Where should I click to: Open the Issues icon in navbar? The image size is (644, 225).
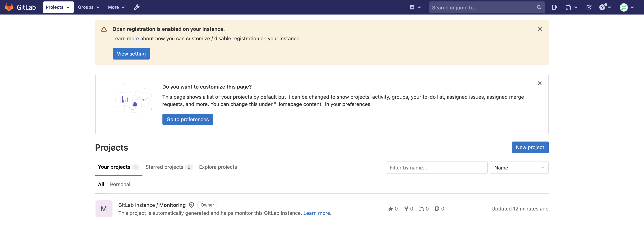click(x=554, y=7)
